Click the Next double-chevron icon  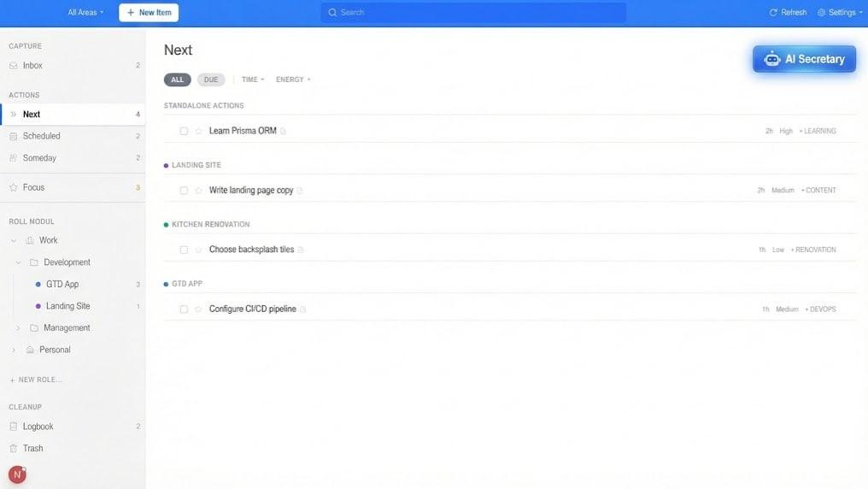[x=14, y=114]
